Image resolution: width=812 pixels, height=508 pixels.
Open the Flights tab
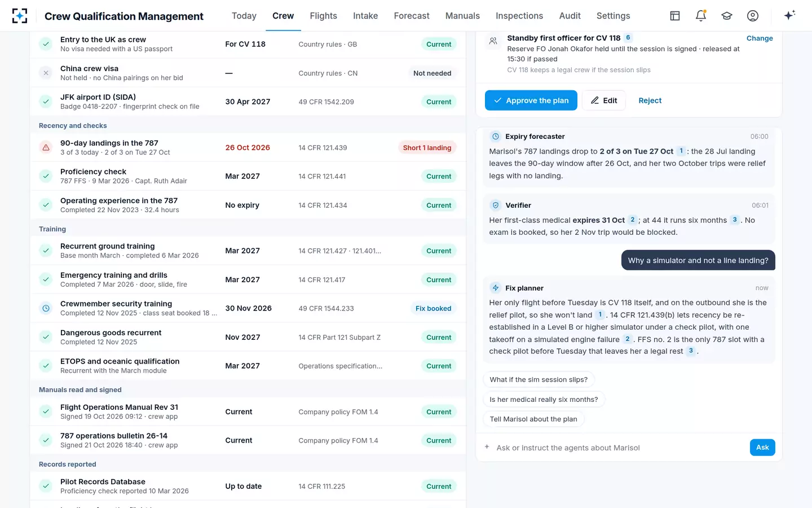[x=324, y=16]
